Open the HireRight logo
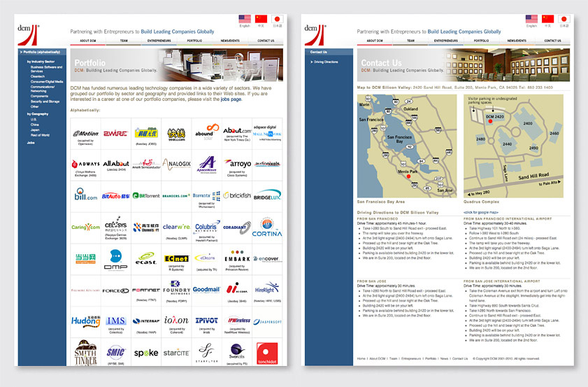Screen dimensions: 588x387 click(267, 288)
